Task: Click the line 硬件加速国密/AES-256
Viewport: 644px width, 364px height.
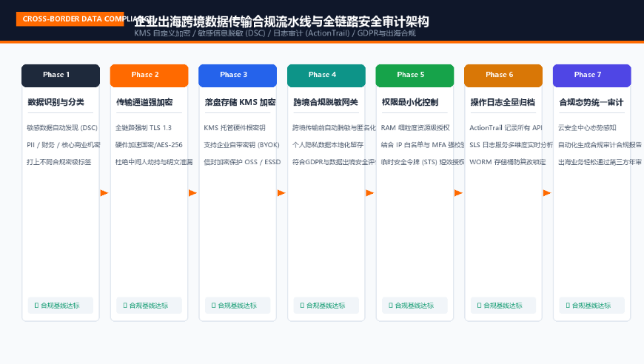Action: (149, 145)
